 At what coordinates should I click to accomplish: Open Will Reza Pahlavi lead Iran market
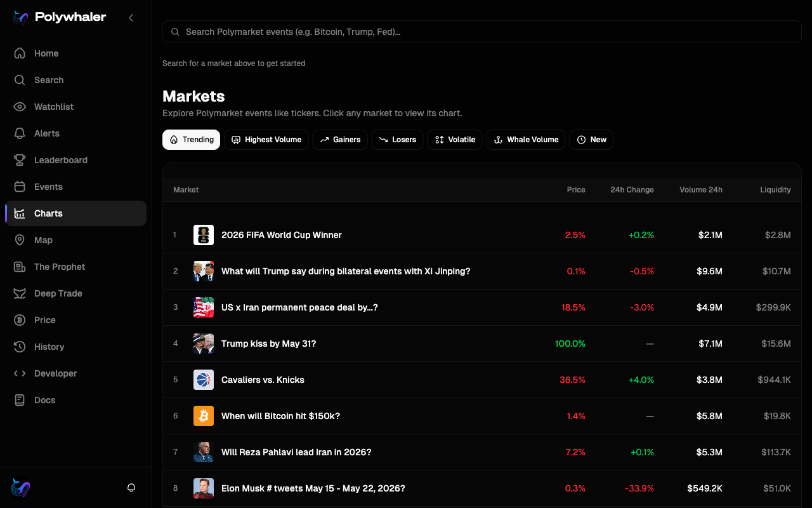296,452
